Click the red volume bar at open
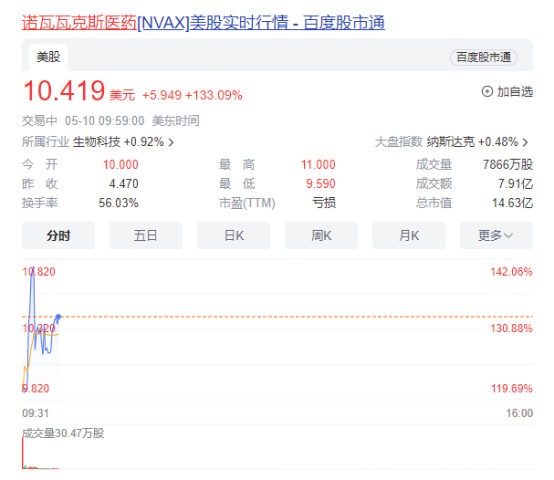Image resolution: width=554 pixels, height=480 pixels. [x=23, y=454]
